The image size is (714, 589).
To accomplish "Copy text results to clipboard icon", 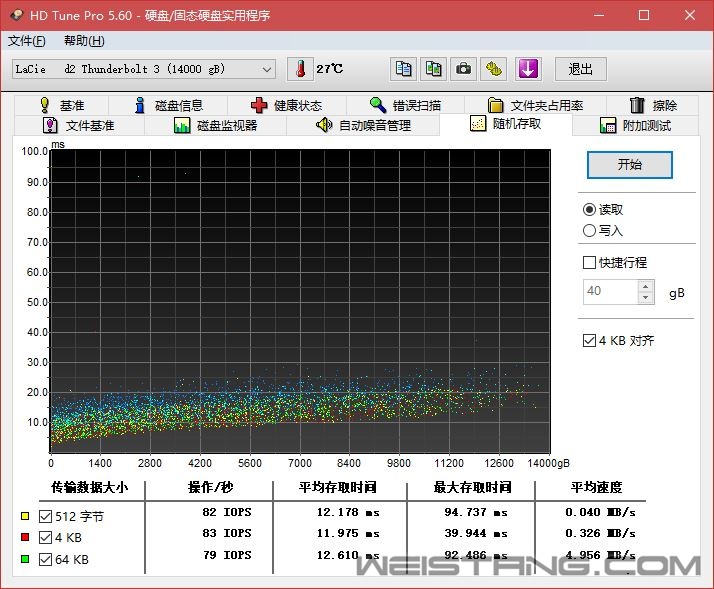I will coord(403,69).
